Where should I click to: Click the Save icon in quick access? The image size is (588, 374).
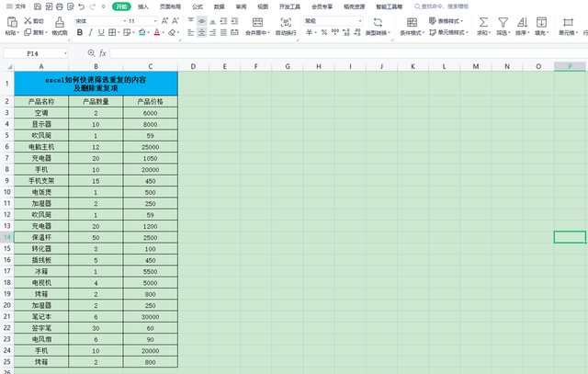[x=38, y=6]
